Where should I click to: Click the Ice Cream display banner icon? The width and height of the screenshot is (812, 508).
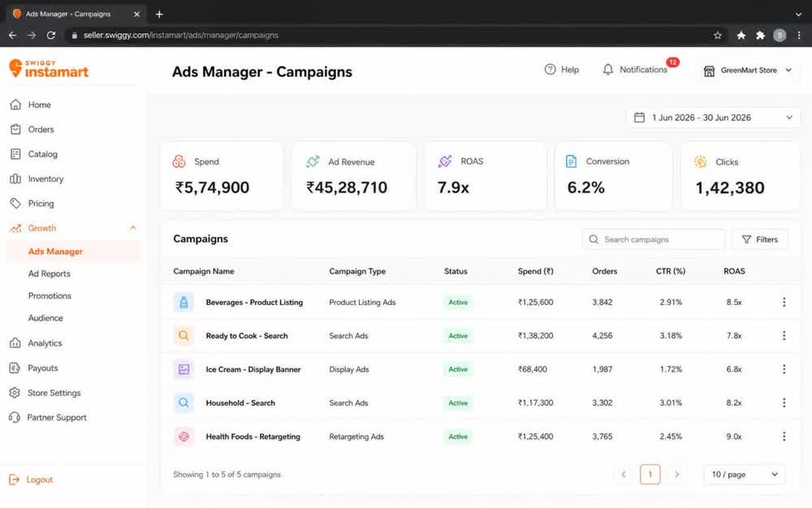pos(184,369)
